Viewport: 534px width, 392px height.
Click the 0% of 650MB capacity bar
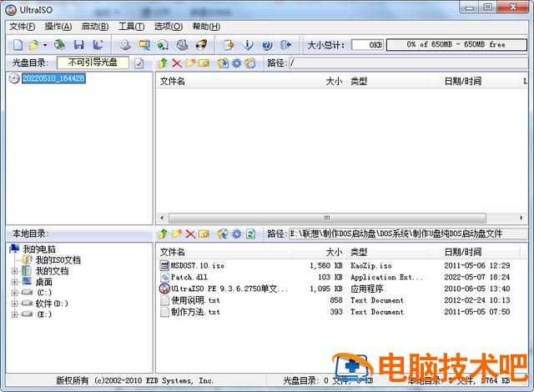[x=456, y=44]
